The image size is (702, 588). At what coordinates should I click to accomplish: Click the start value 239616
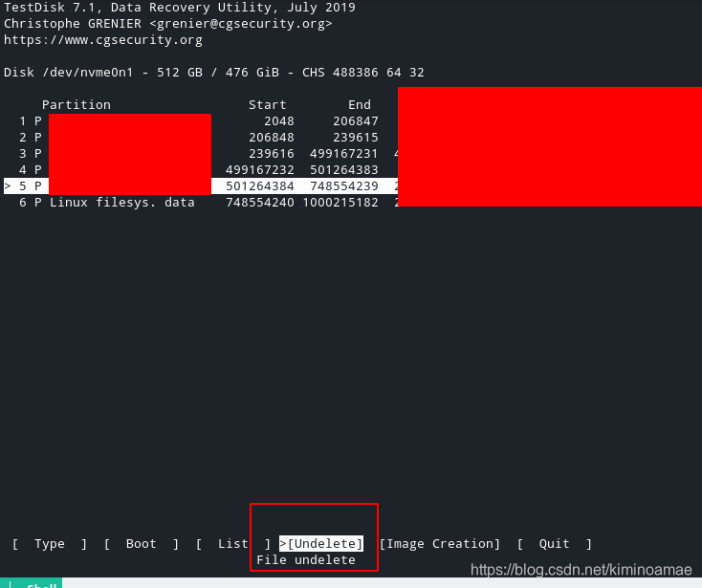pyautogui.click(x=272, y=154)
